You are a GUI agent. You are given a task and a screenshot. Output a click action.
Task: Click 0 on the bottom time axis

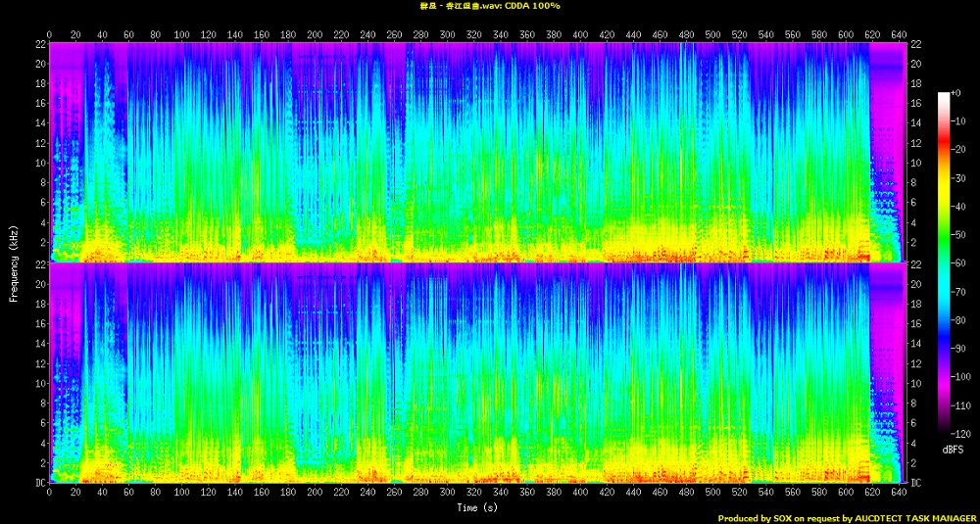[x=50, y=494]
